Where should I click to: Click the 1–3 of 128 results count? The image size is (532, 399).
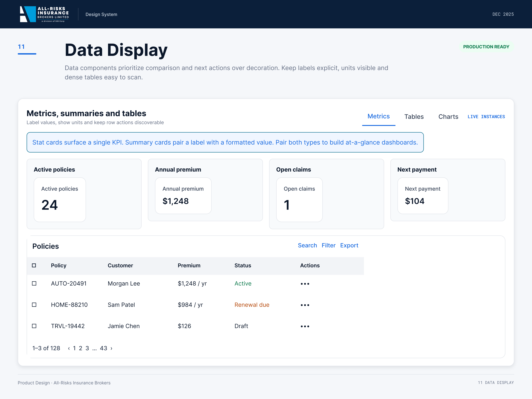[46, 348]
